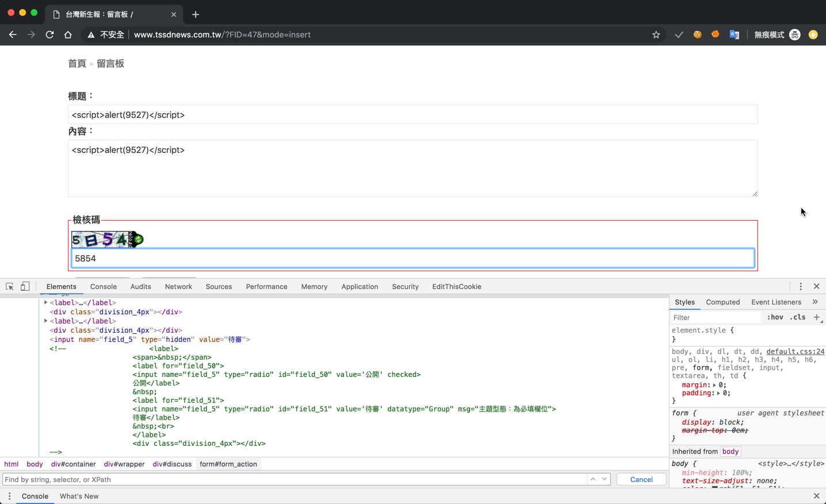Open the Security tab
The height and width of the screenshot is (504, 826).
pos(405,287)
